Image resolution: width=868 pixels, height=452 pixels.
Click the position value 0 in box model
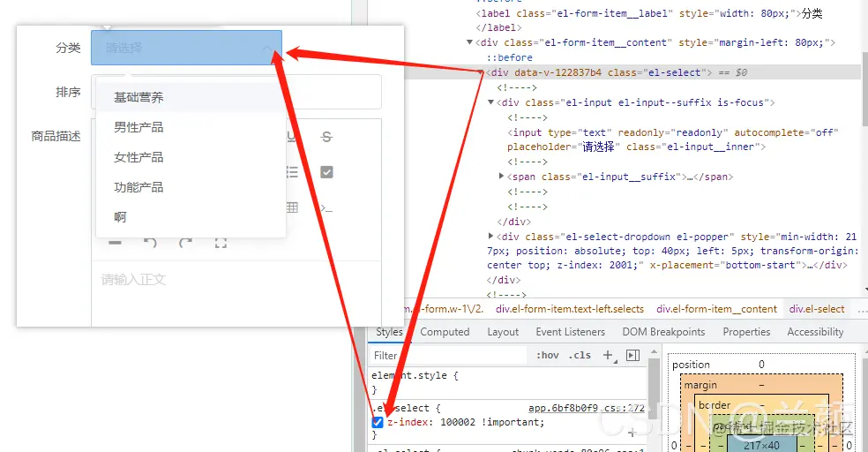(761, 365)
